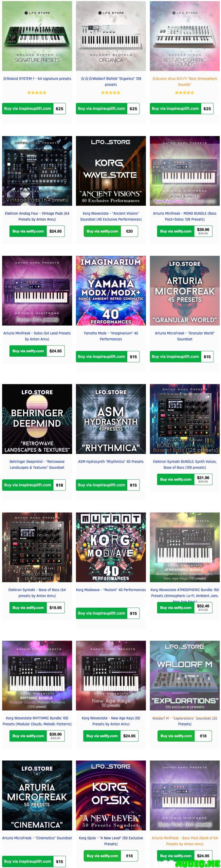
Task: Buy Arturia MicroFreak Granular World via inspireuplift
Action: point(175,356)
